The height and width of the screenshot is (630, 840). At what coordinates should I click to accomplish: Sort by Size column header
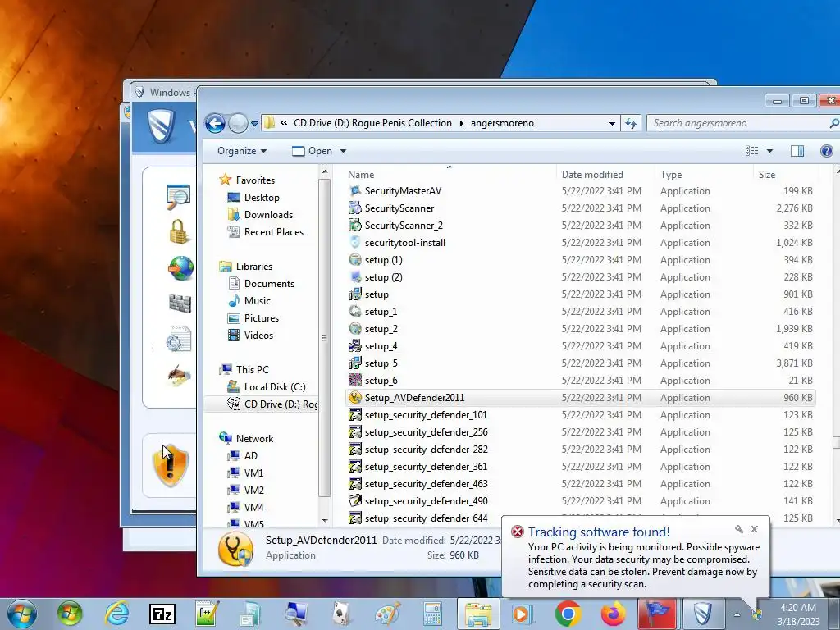767,175
